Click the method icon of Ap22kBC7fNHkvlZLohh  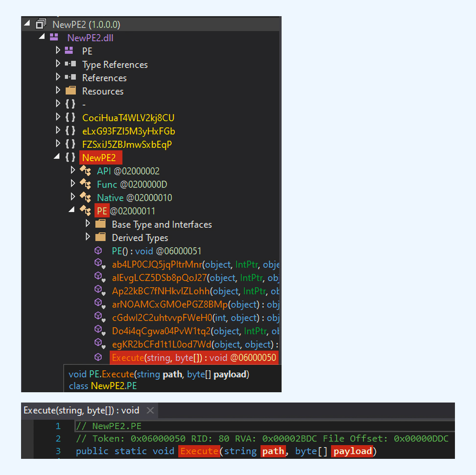(x=99, y=290)
